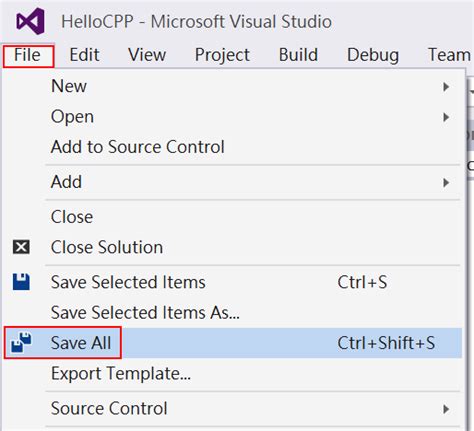Choose Add to Source Control
The width and height of the screenshot is (474, 431).
click(138, 147)
